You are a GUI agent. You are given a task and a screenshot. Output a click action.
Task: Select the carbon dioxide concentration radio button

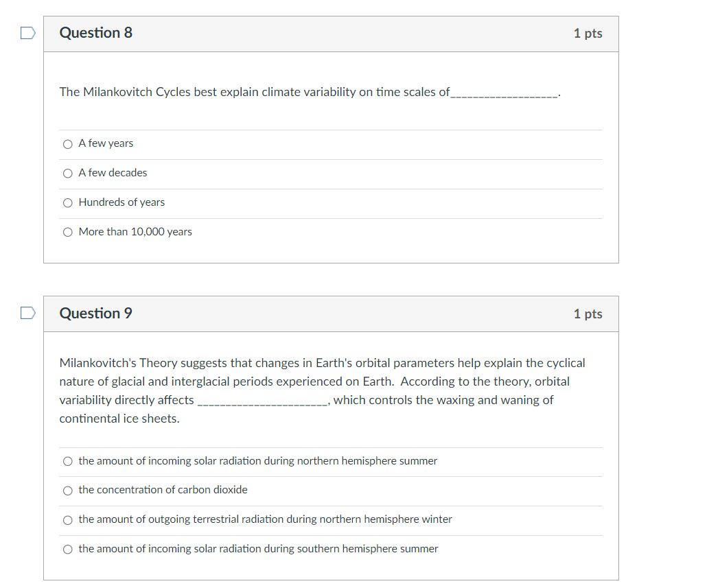pos(68,491)
